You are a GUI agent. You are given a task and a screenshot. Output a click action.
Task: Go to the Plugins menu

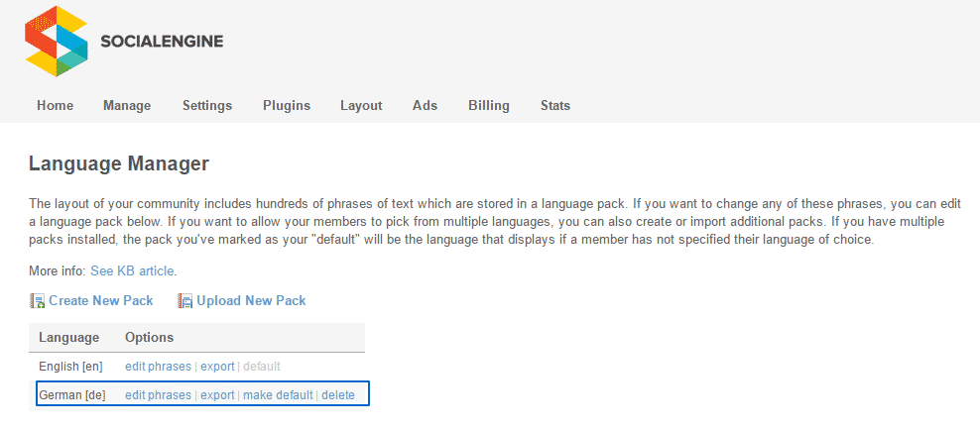pos(287,105)
